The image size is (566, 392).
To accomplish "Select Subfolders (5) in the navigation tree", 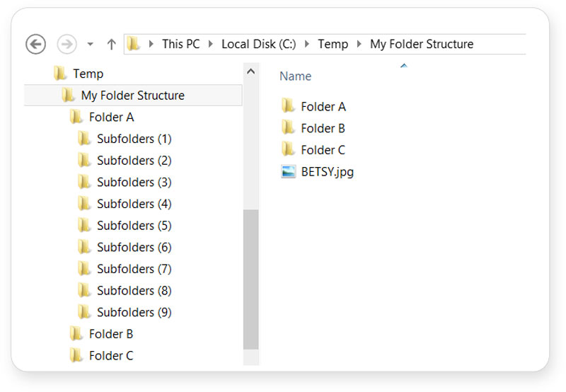I will pyautogui.click(x=134, y=226).
